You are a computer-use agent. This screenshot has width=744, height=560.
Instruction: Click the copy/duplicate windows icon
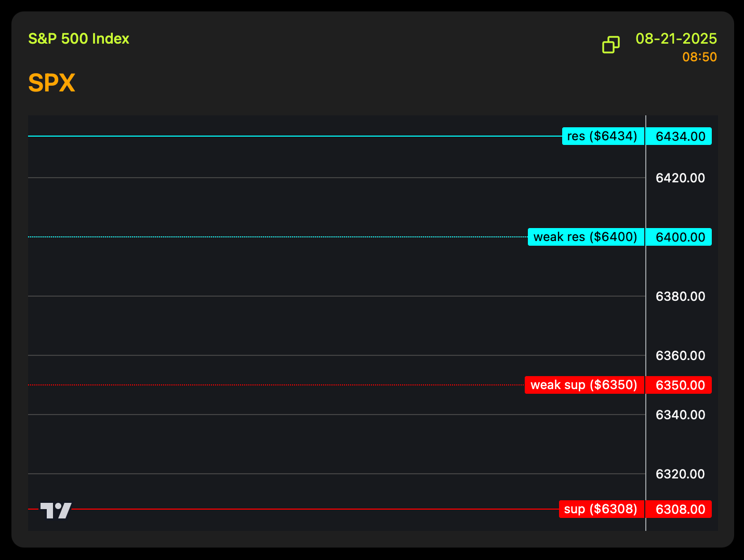611,45
